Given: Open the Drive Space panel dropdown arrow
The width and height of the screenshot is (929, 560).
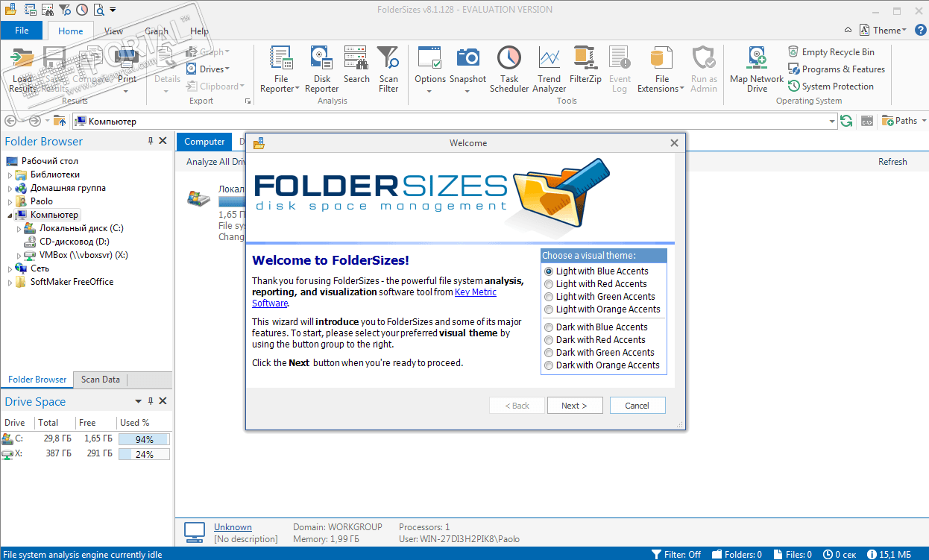Looking at the screenshot, I should coord(139,401).
